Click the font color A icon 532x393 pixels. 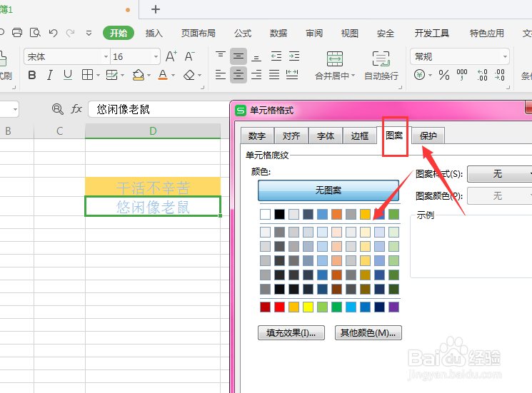[x=163, y=75]
